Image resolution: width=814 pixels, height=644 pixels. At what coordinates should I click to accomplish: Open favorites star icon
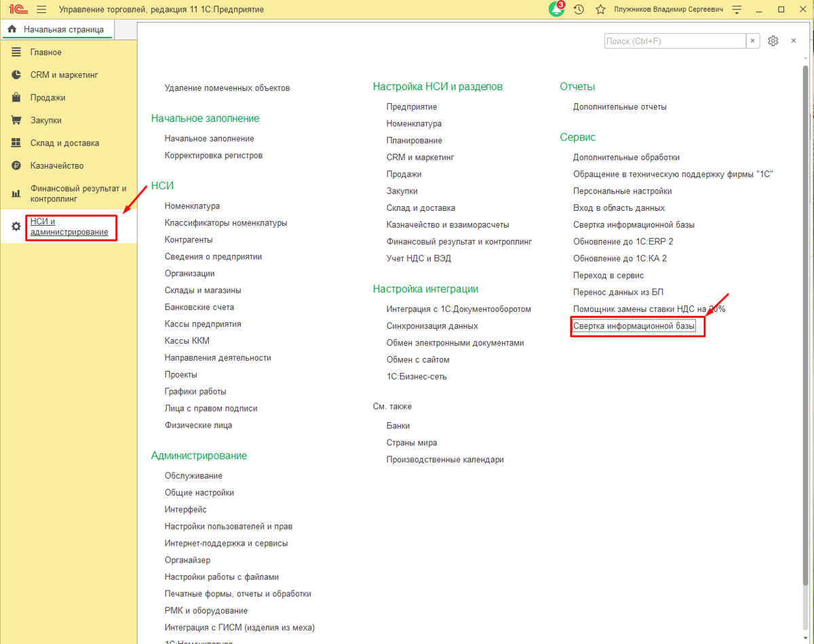point(600,9)
